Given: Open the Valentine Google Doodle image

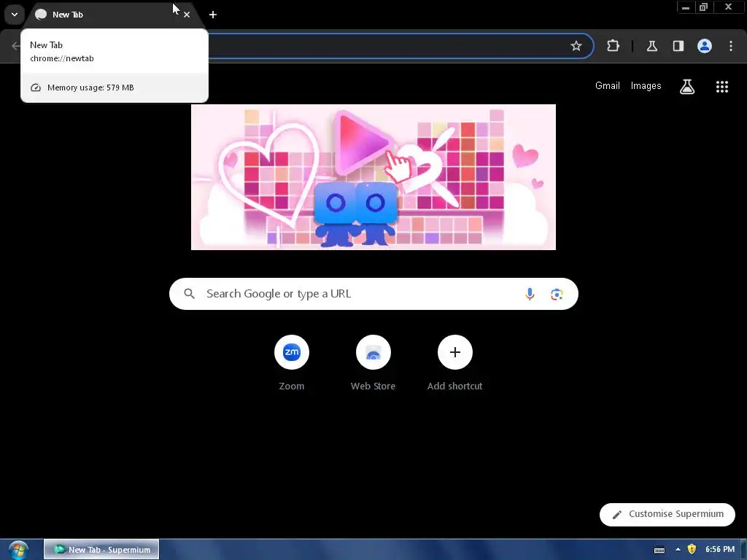Looking at the screenshot, I should point(373,177).
